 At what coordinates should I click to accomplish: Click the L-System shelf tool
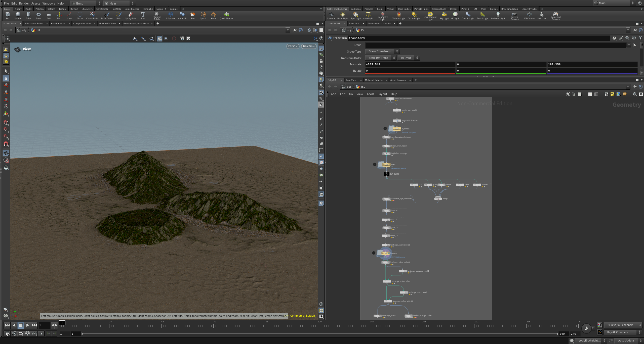coord(171,16)
